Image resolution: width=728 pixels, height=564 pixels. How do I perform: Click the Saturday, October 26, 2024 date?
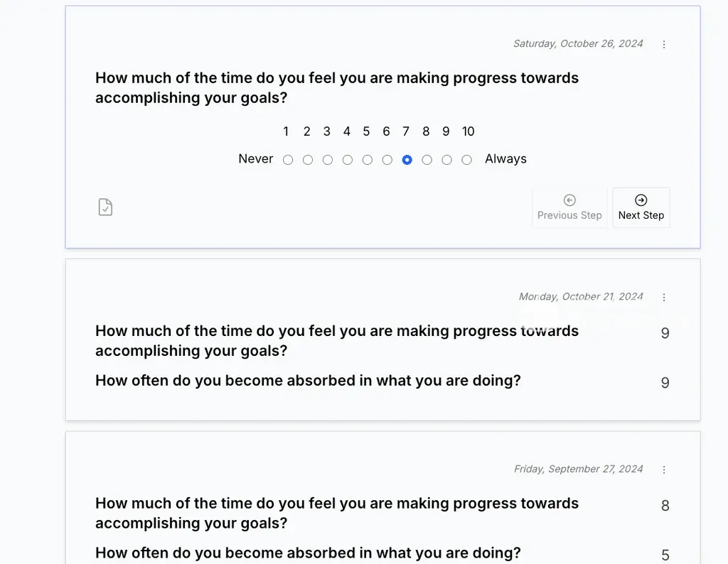(578, 43)
